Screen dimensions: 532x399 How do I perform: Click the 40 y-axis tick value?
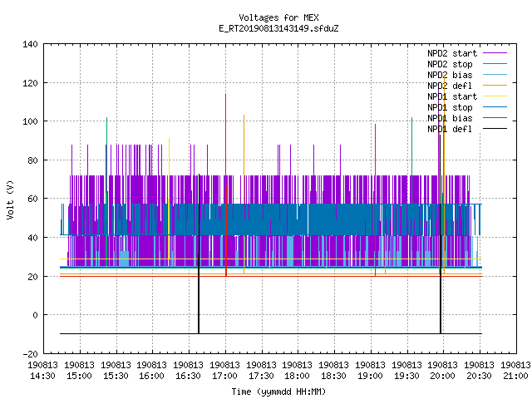[32, 238]
